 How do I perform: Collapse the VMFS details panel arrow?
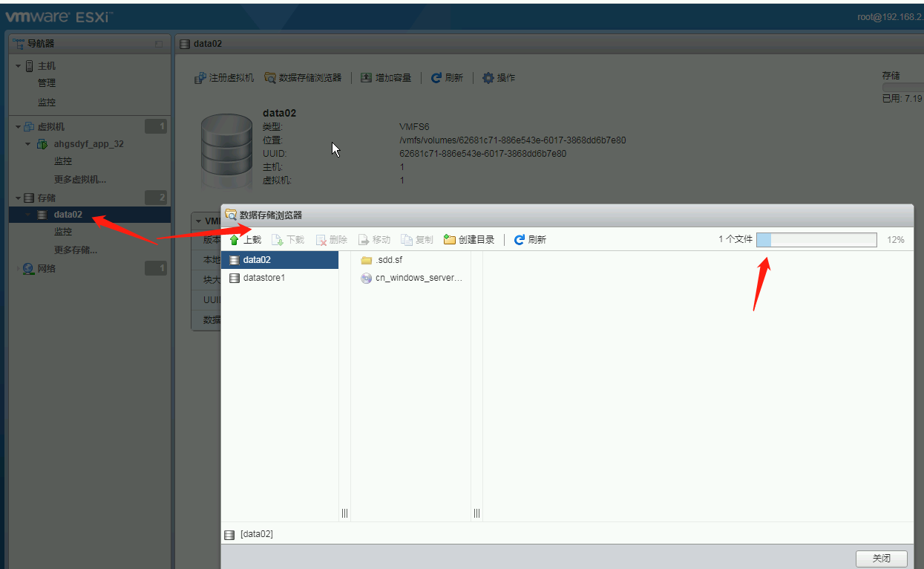tap(198, 221)
